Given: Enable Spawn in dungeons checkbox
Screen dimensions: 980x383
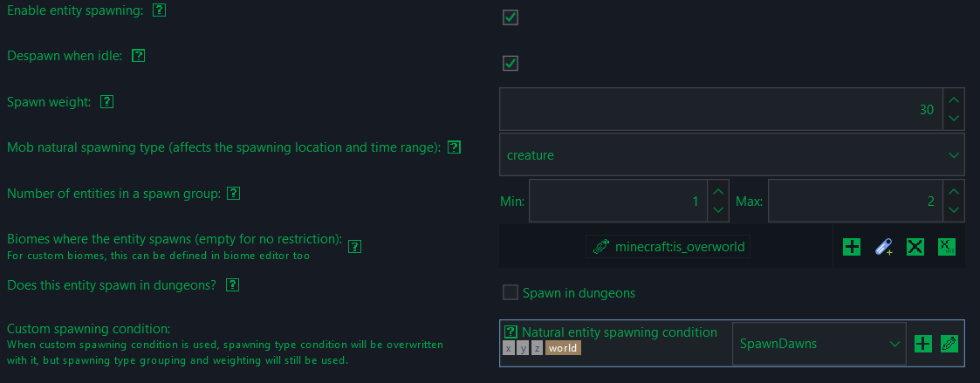Looking at the screenshot, I should pos(511,292).
